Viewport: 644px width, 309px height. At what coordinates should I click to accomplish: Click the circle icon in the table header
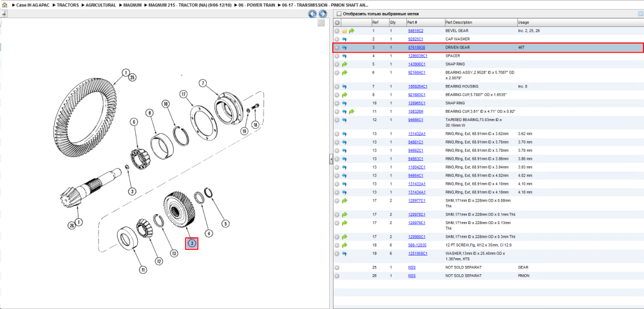337,22
